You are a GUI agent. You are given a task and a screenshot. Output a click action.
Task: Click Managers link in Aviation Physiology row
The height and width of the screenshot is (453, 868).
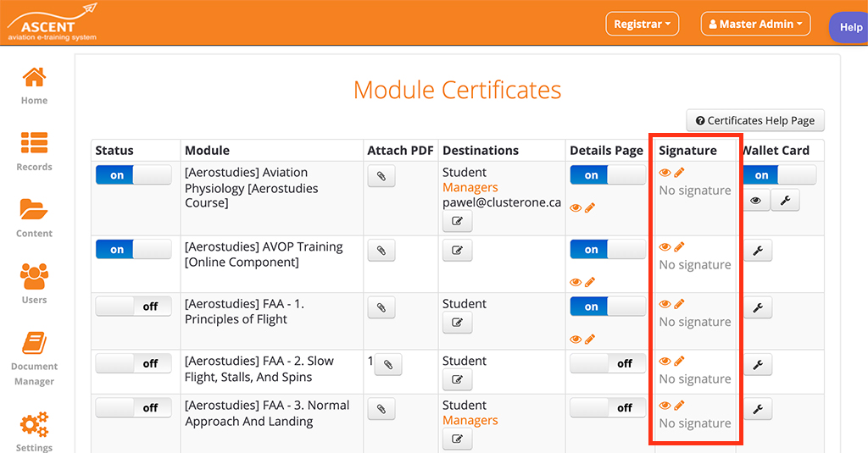tap(470, 187)
